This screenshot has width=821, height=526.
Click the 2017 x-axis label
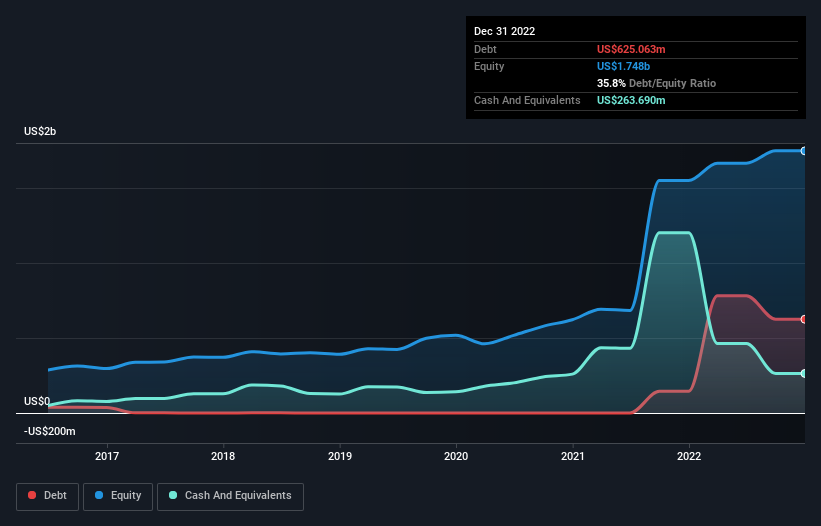[x=107, y=456]
